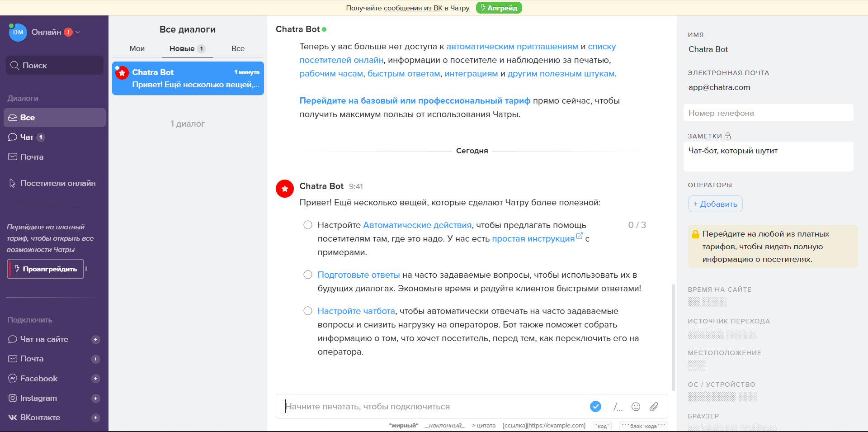Click the Instagram icon in Подключить

pos(13,398)
